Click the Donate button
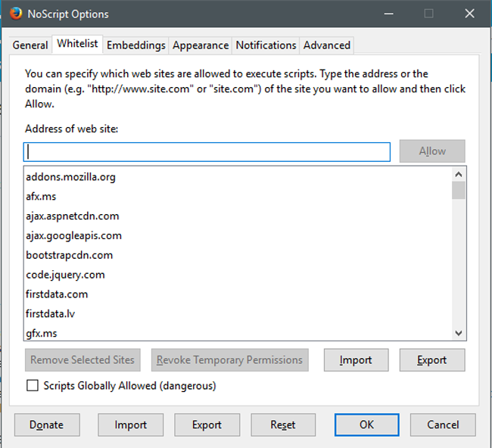 [47, 425]
